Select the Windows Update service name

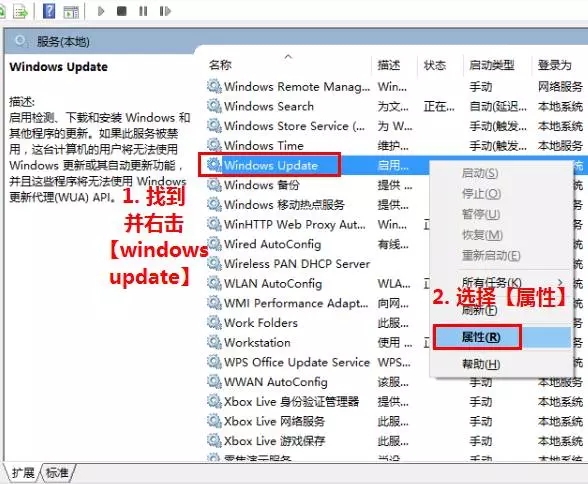(x=271, y=165)
